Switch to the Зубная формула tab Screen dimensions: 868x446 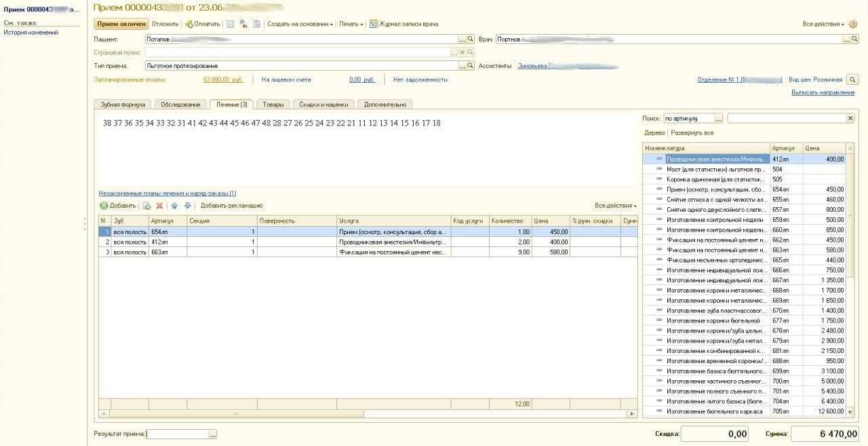[x=123, y=105]
